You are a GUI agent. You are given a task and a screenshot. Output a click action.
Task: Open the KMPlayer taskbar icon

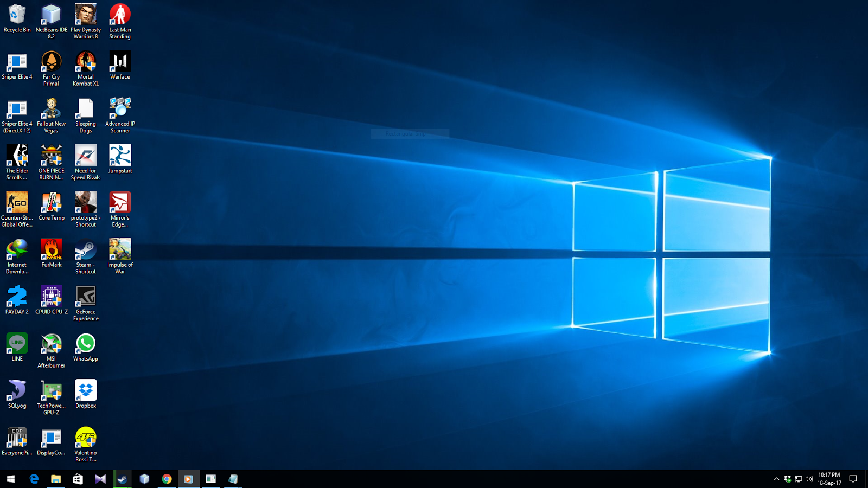189,479
